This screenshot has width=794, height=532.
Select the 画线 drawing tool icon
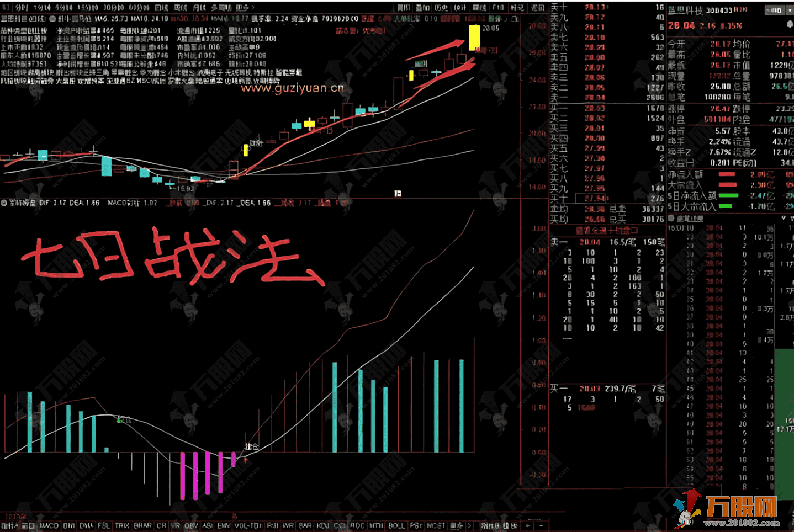[478, 7]
